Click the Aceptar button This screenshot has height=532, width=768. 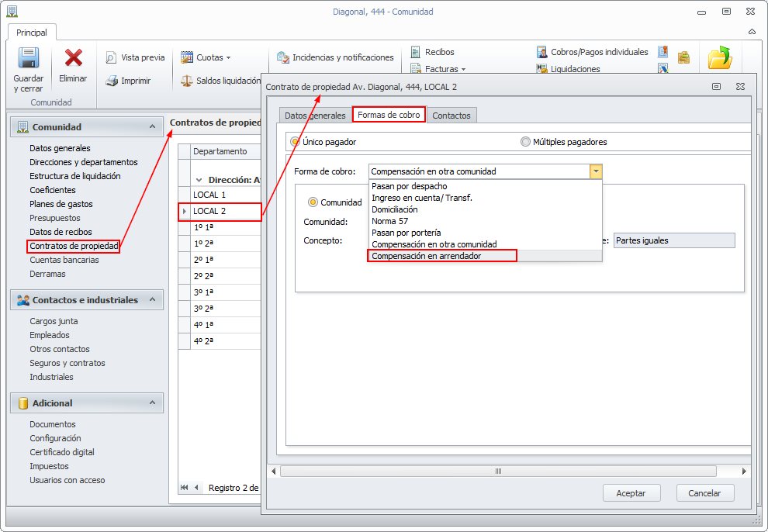point(631,493)
